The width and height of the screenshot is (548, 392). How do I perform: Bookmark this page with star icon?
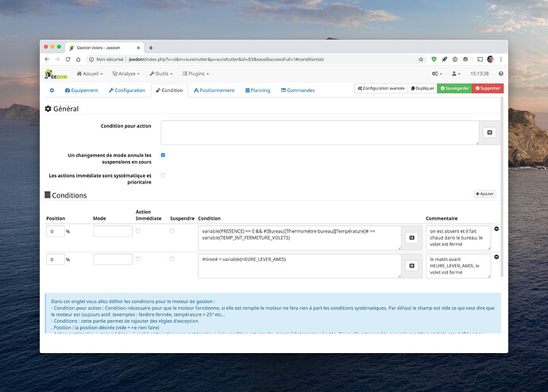coord(421,60)
